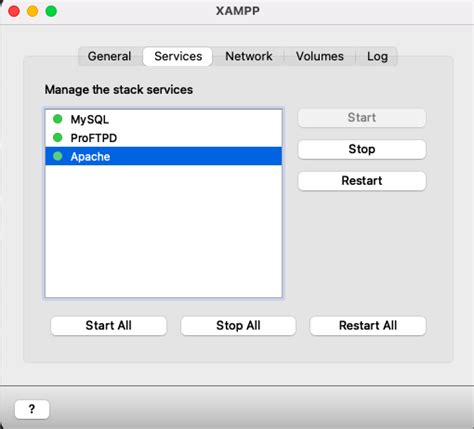Screen dimensions: 474x429
Task: Click Stop All services button
Action: click(238, 326)
